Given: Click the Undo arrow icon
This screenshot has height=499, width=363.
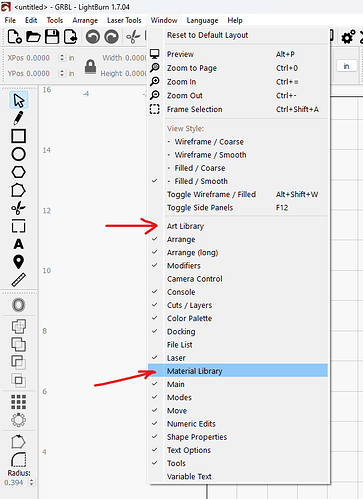Looking at the screenshot, I should pyautogui.click(x=93, y=37).
